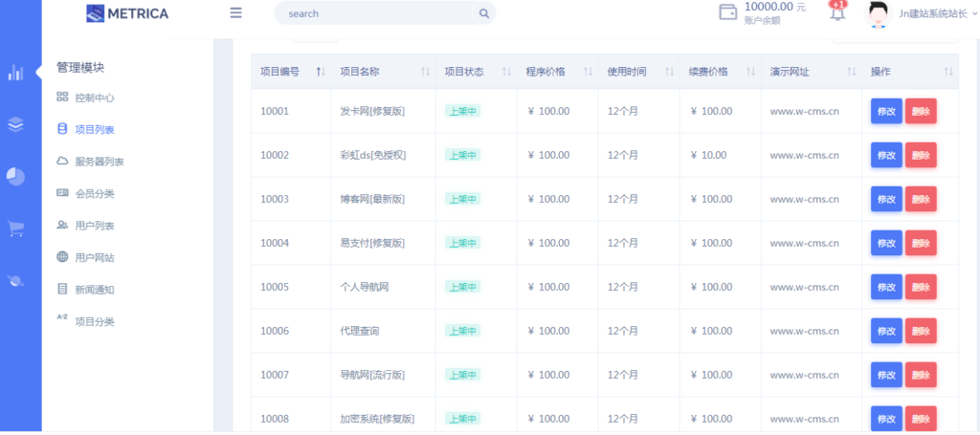980x435 pixels.
Task: Click the search input field
Action: coord(373,13)
